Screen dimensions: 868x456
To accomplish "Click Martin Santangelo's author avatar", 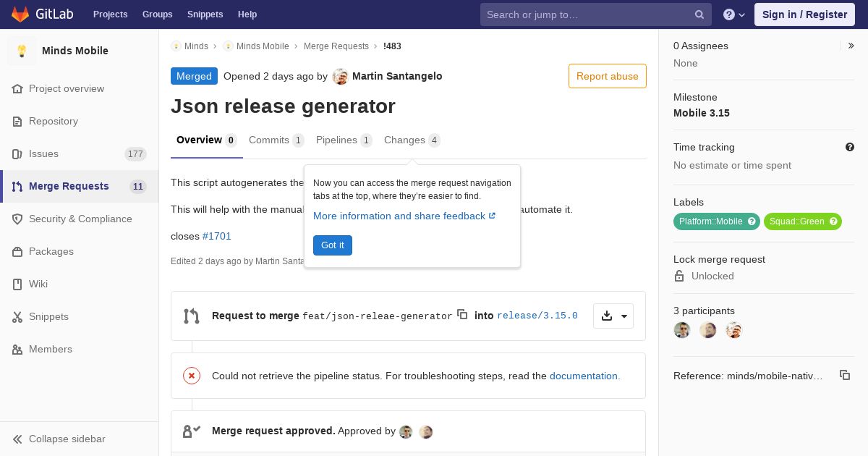I will (340, 77).
